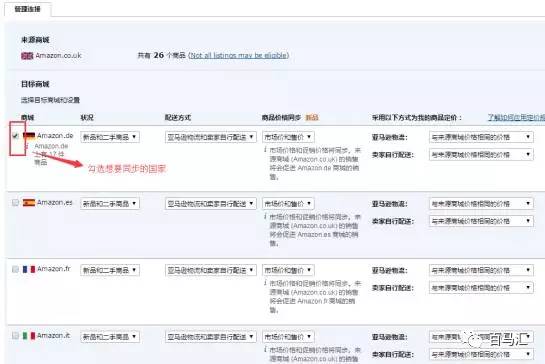
Task: Click the Amazon.co.uk flag icon
Action: coord(27,56)
